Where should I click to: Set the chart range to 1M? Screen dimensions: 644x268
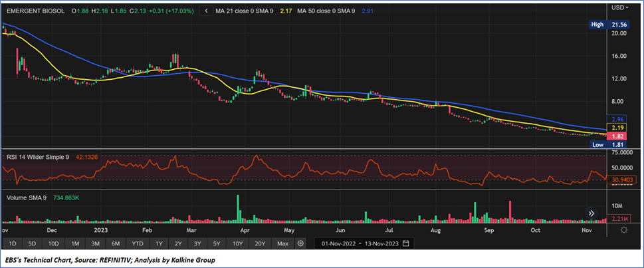[75, 243]
